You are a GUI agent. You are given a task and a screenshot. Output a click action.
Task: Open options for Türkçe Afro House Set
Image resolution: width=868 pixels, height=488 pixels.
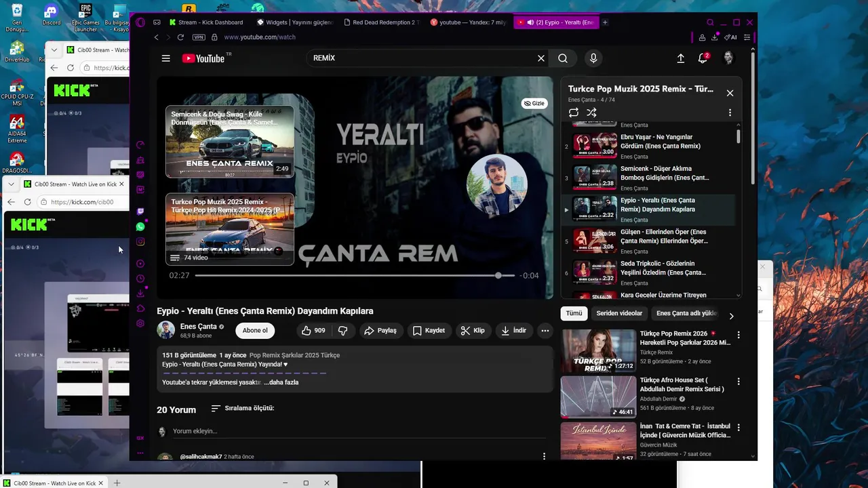point(738,382)
